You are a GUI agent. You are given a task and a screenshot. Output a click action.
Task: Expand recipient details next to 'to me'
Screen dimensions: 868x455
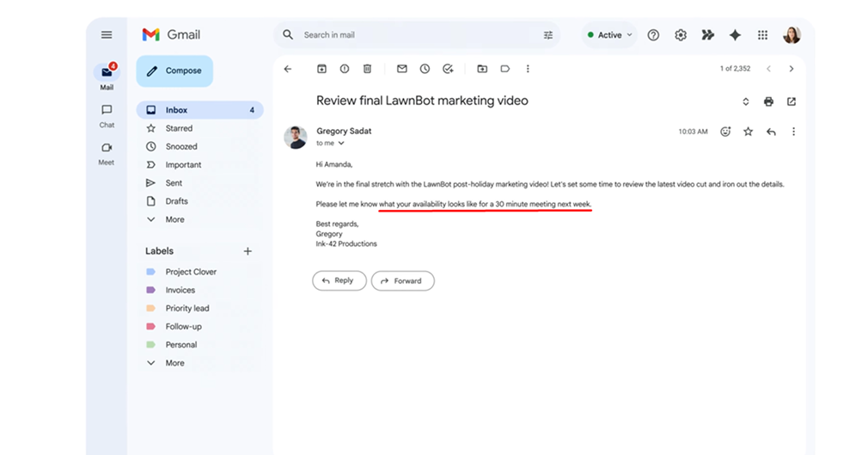point(341,144)
